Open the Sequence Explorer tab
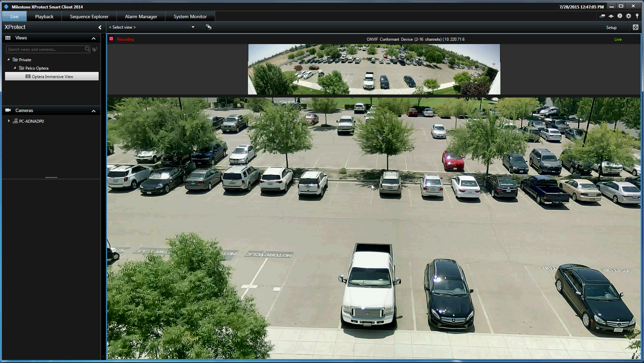Image resolution: width=644 pixels, height=363 pixels. [89, 17]
